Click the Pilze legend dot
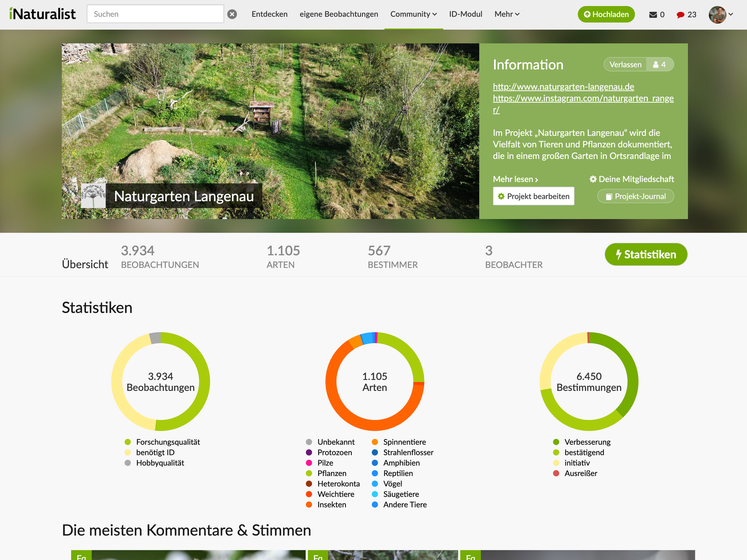 [x=309, y=463]
